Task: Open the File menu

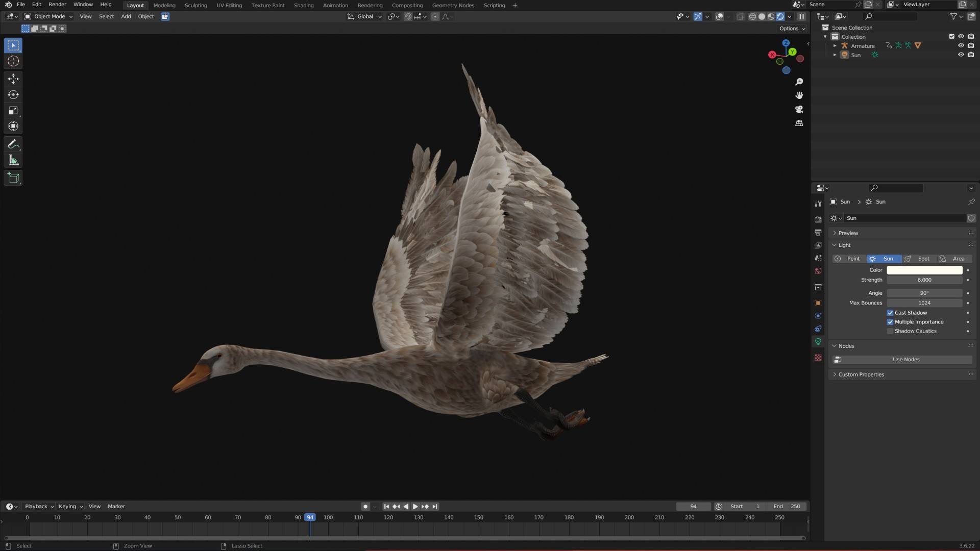Action: click(21, 5)
